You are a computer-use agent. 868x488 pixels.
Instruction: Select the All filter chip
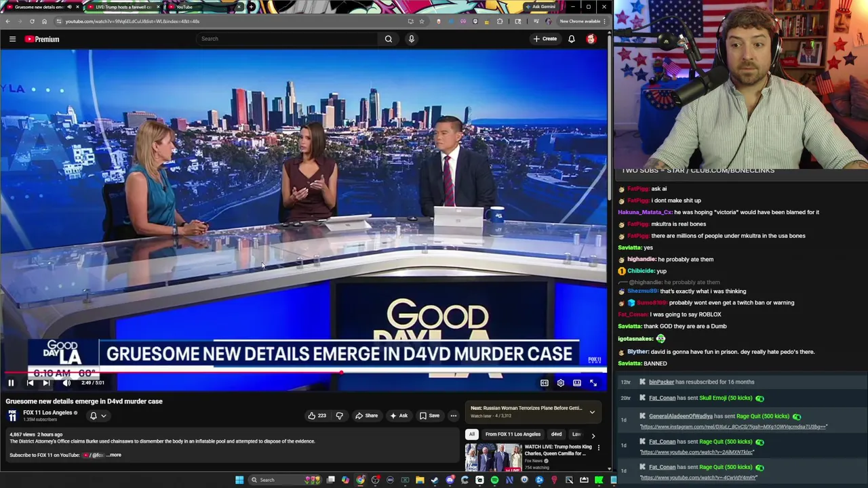[472, 434]
